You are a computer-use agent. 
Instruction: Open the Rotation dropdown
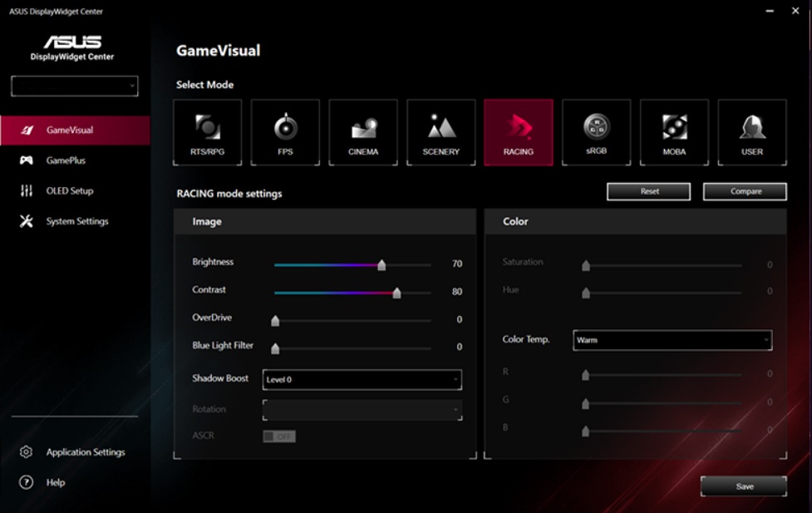coord(362,410)
